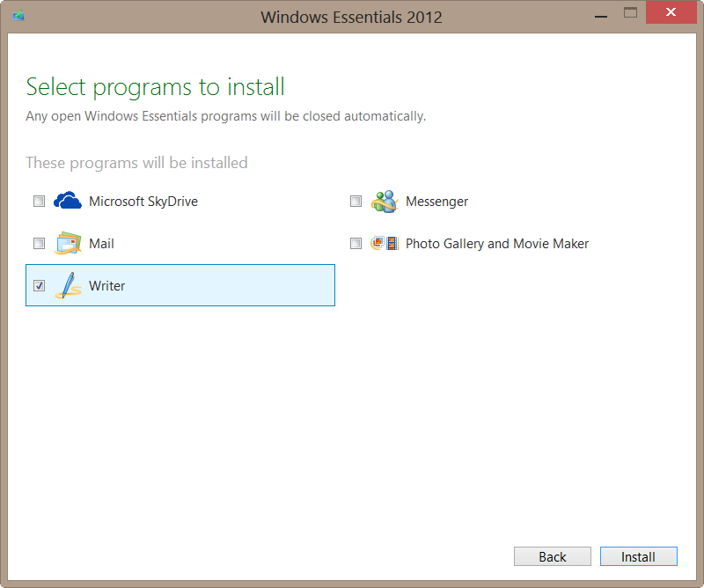Go back with the Back button
Image resolution: width=704 pixels, height=588 pixels.
coord(553,556)
